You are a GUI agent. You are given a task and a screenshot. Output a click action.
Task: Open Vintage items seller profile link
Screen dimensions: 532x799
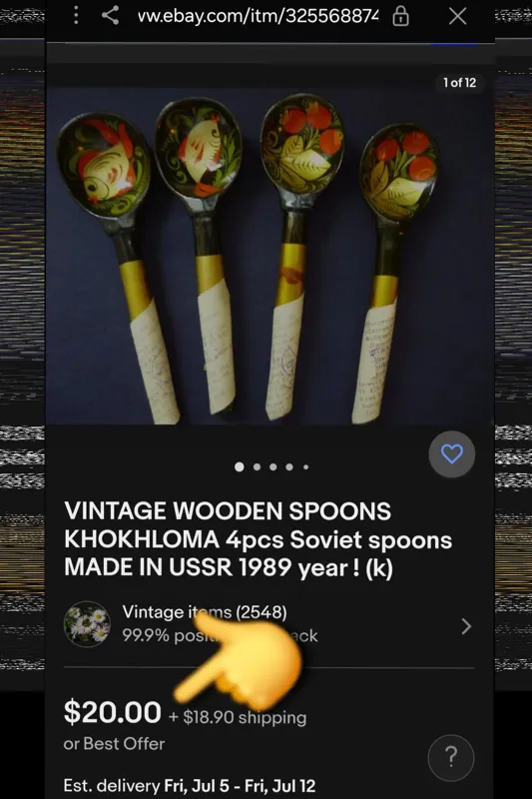[x=205, y=612]
